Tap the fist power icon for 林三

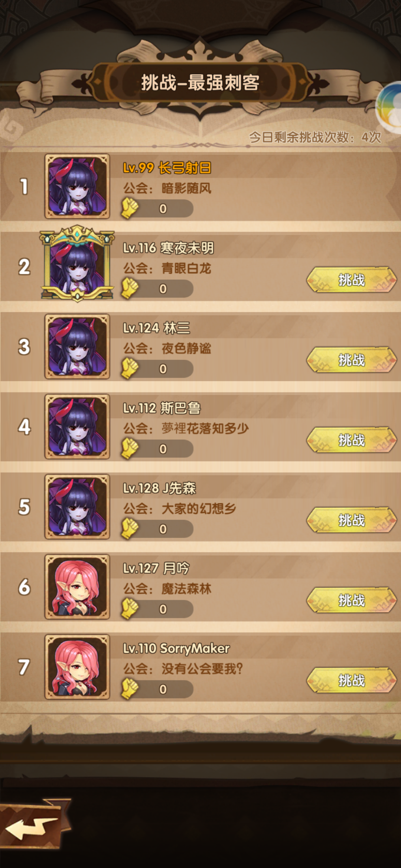(130, 369)
